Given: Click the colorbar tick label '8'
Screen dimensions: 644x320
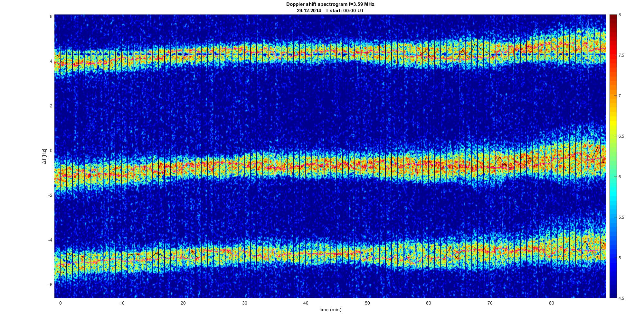Looking at the screenshot, I should [x=620, y=15].
